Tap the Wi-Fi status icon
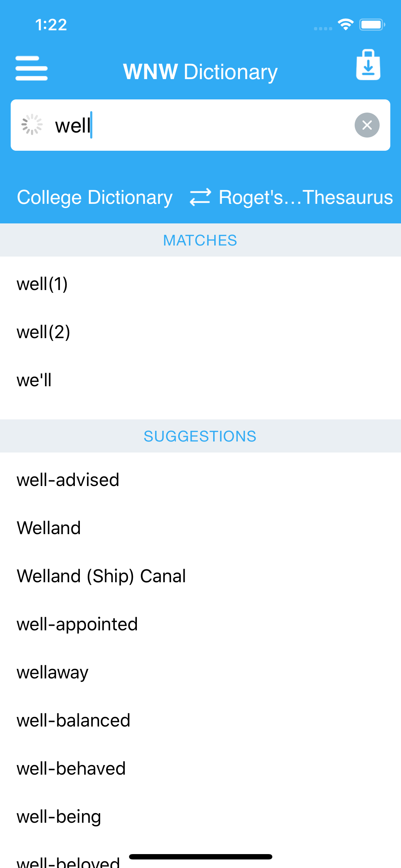Image resolution: width=401 pixels, height=868 pixels. click(345, 25)
